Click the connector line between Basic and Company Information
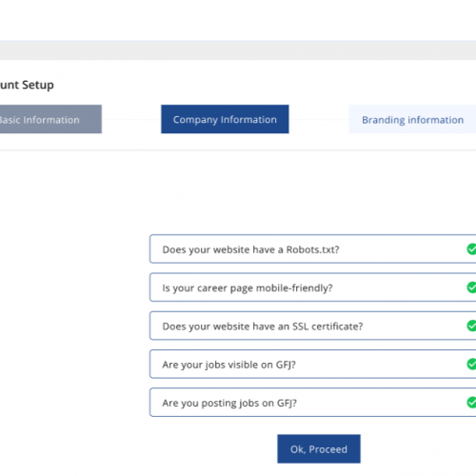Screen dimensions: 476x476 (x=131, y=119)
